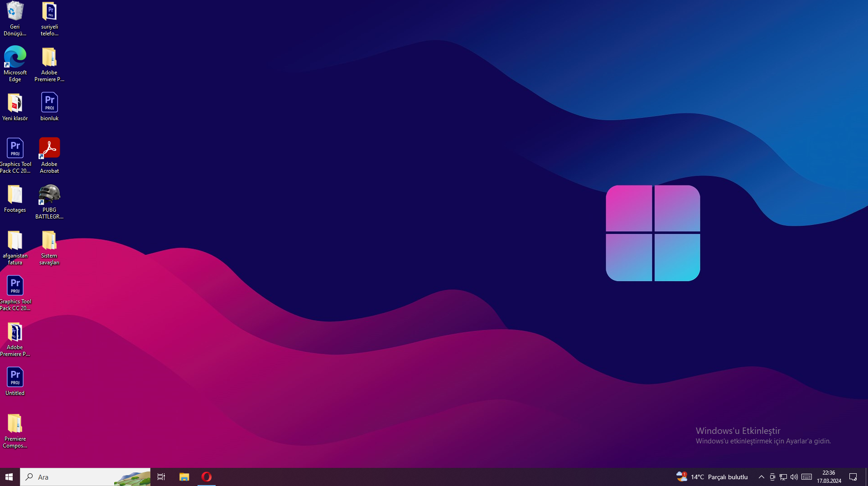Select the Footages folder

coord(15,199)
